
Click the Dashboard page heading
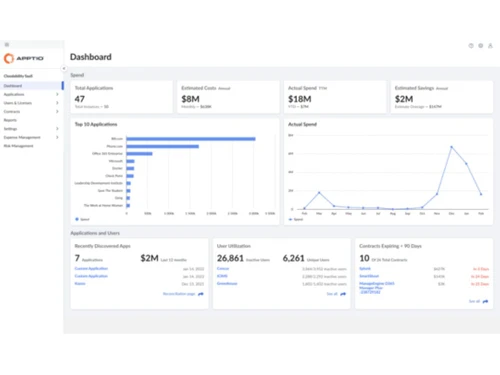[91, 57]
